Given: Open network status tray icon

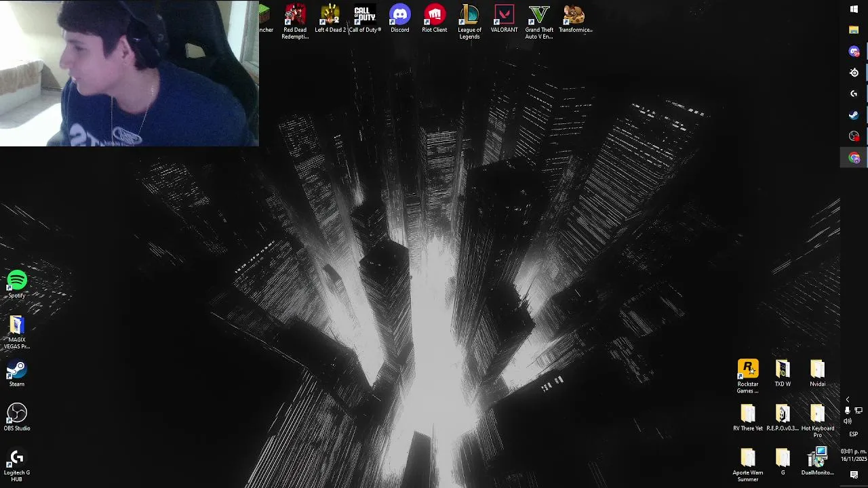Looking at the screenshot, I should pos(859,411).
